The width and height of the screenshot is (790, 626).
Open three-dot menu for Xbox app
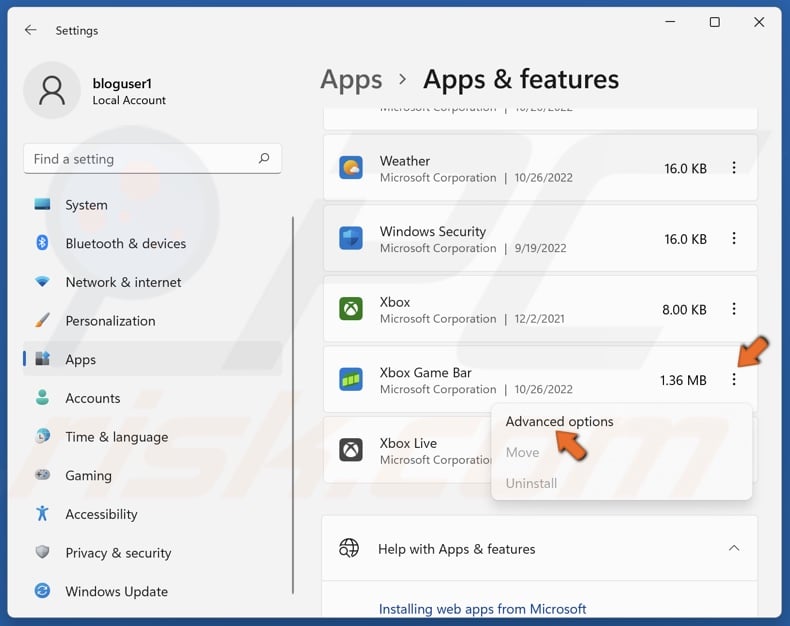click(x=734, y=310)
